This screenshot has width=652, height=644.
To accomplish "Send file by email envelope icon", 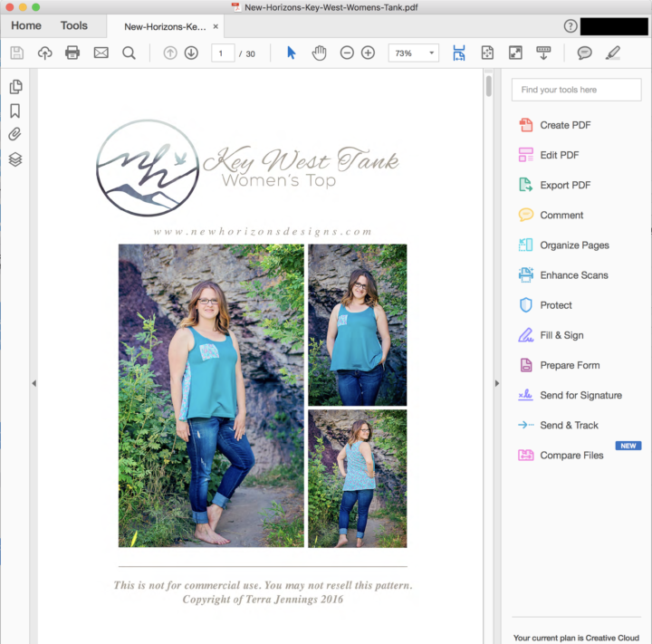I will click(x=101, y=53).
